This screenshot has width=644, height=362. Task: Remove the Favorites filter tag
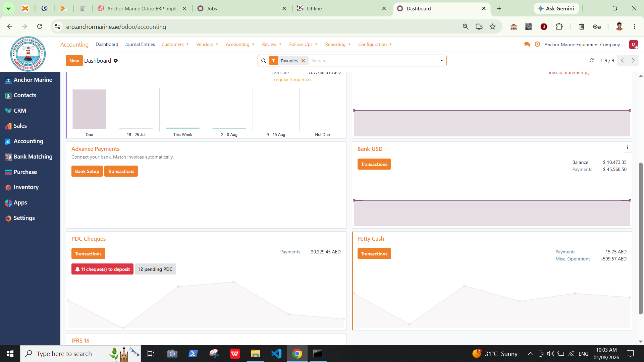303,61
